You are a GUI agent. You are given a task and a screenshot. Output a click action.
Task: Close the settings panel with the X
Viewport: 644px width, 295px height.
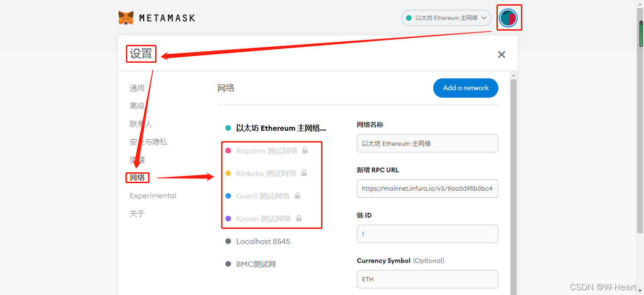(x=502, y=54)
